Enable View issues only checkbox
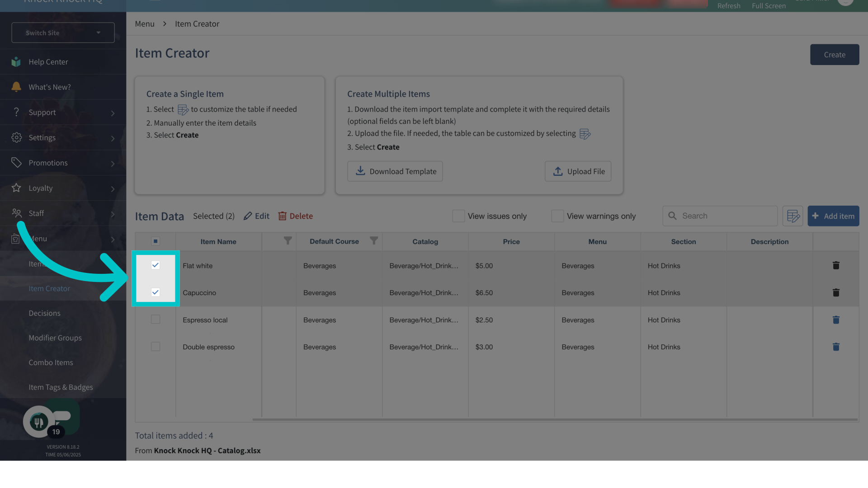Image resolution: width=868 pixels, height=488 pixels. (x=458, y=216)
